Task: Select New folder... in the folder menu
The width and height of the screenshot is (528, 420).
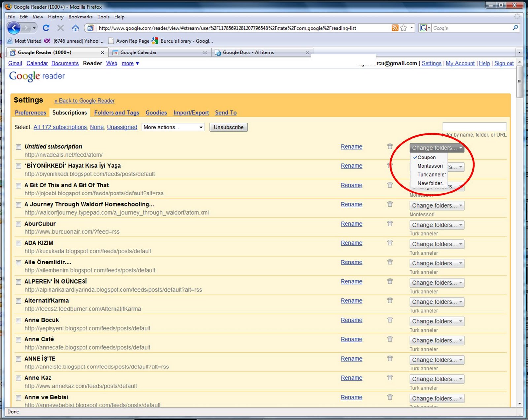Action: click(431, 183)
